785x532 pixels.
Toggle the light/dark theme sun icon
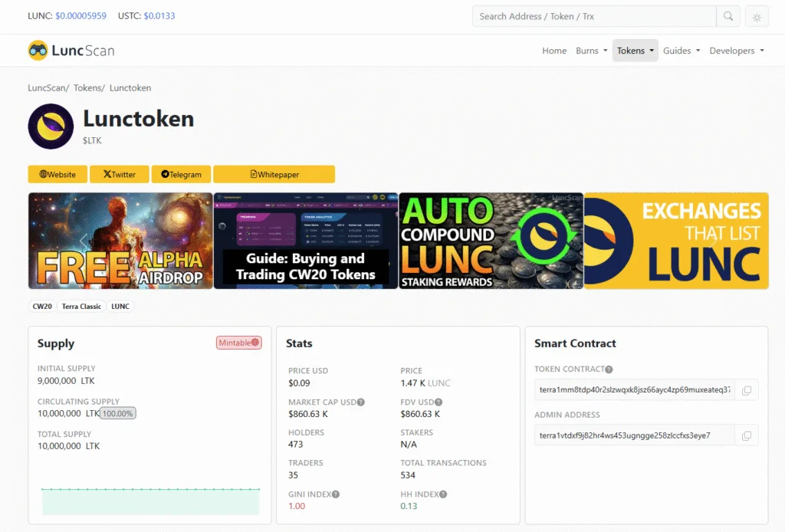tap(757, 17)
